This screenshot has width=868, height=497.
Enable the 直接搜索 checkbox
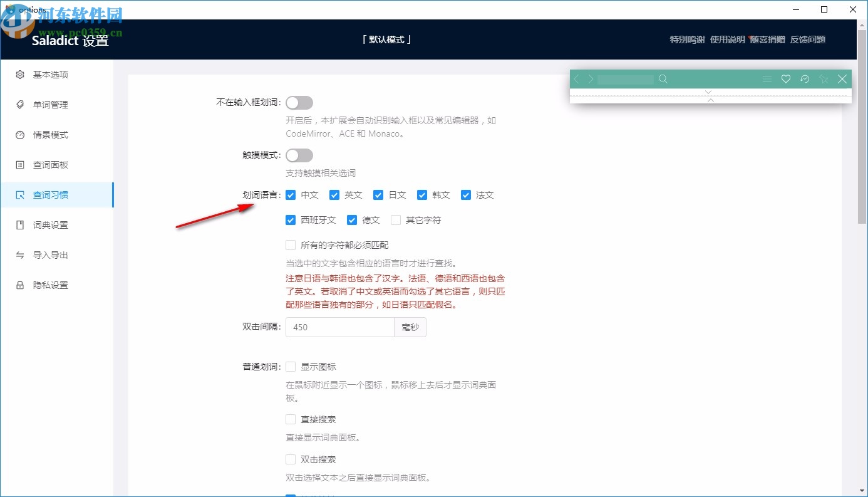coord(291,419)
